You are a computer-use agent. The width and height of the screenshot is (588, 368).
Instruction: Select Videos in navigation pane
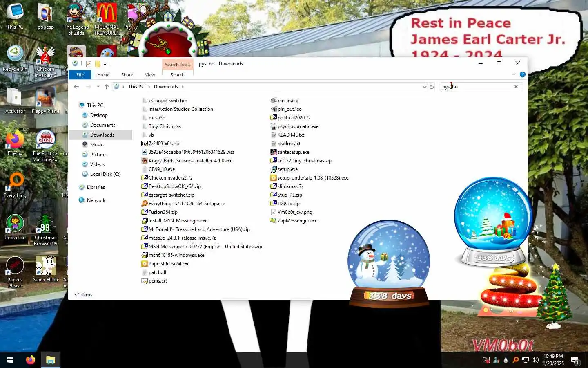(97, 164)
